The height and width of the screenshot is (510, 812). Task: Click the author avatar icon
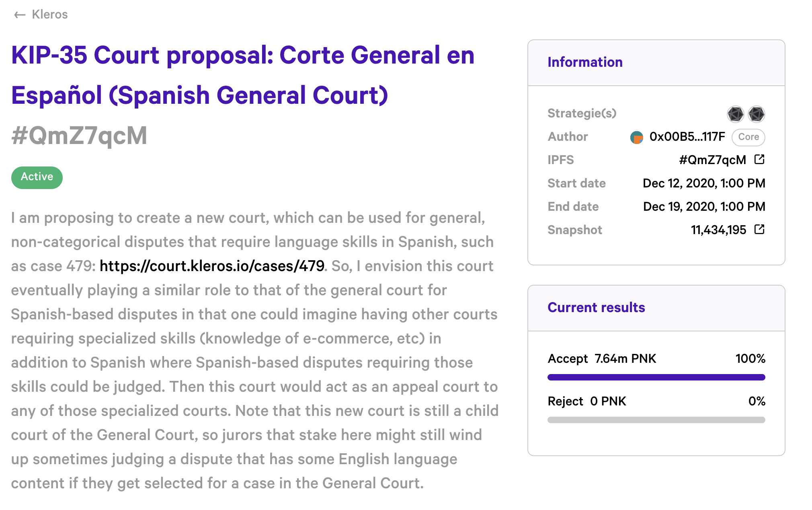636,137
